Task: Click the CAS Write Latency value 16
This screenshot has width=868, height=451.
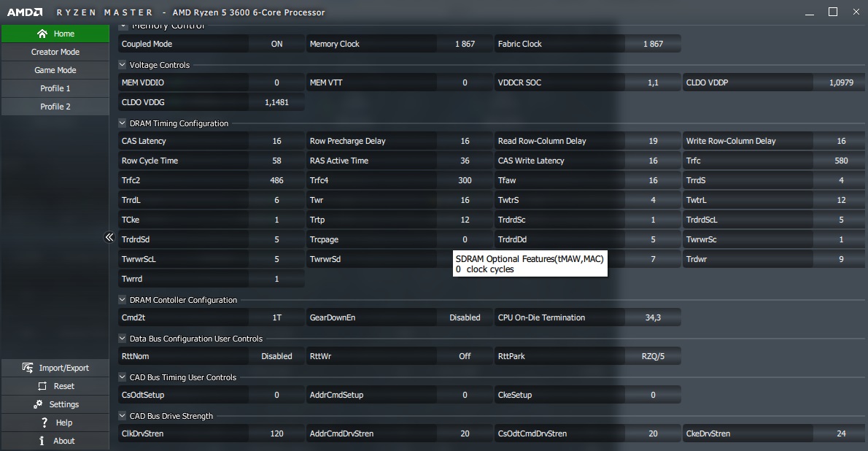Action: (654, 161)
